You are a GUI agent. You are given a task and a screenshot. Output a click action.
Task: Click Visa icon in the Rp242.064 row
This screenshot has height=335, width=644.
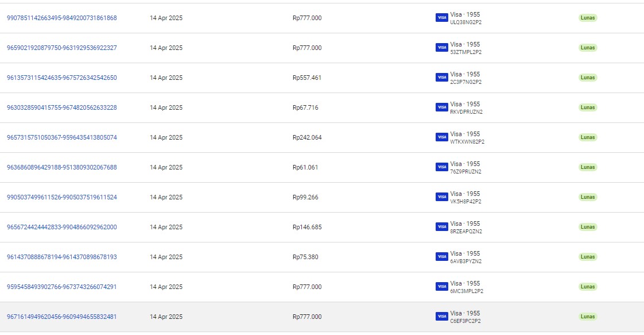[x=441, y=137]
